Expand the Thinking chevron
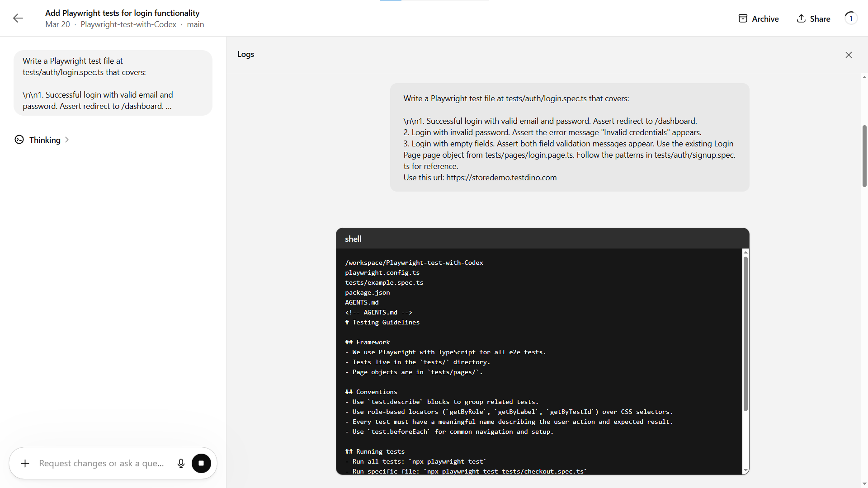The height and width of the screenshot is (488, 868). pos(67,140)
